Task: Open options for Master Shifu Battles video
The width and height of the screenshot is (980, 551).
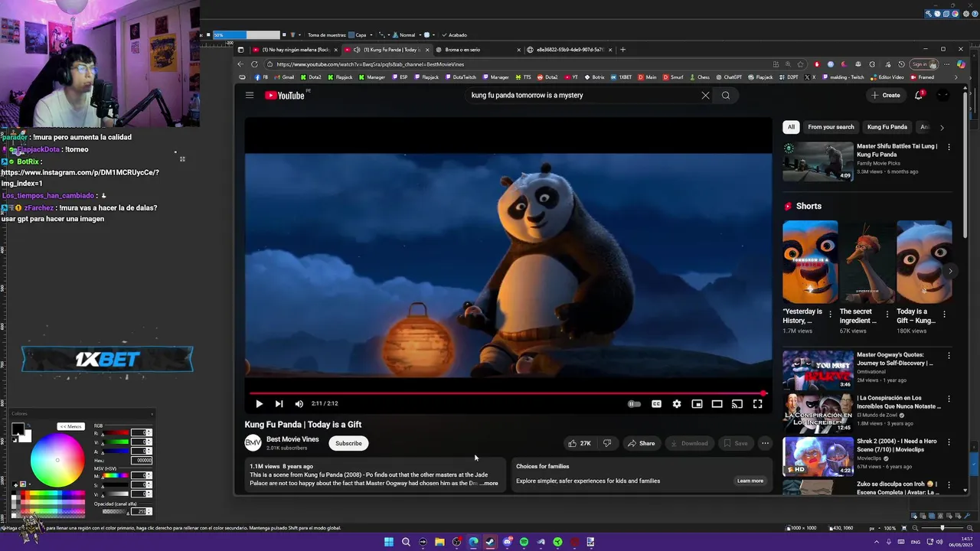Action: (949, 147)
